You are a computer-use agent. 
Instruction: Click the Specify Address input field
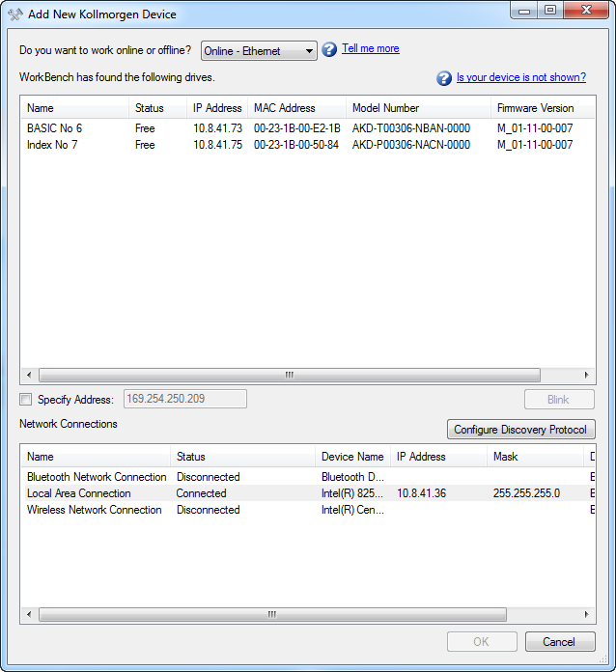click(x=185, y=399)
